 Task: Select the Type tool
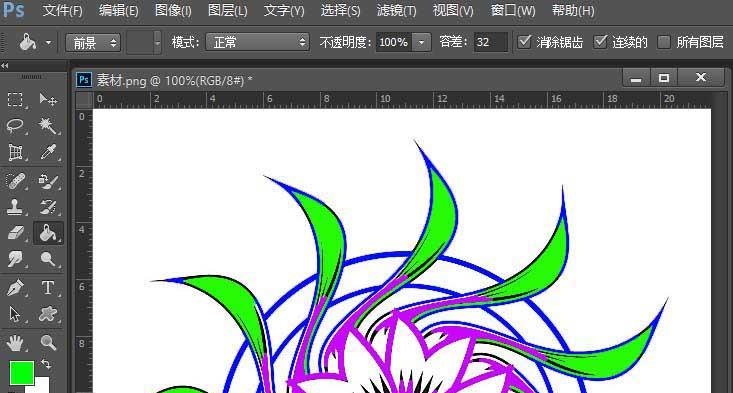pos(48,288)
